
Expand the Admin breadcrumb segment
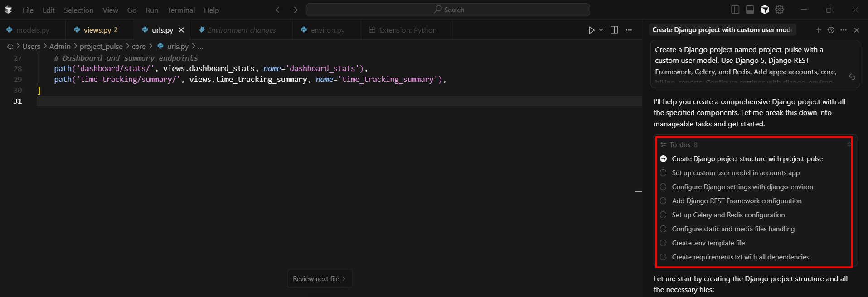click(x=60, y=46)
